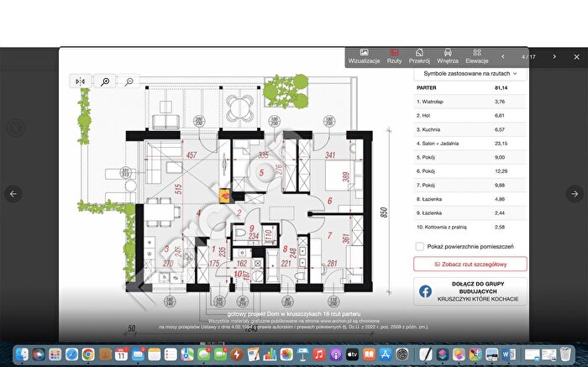
Task: Open Podcasts from the dock
Action: 336,354
